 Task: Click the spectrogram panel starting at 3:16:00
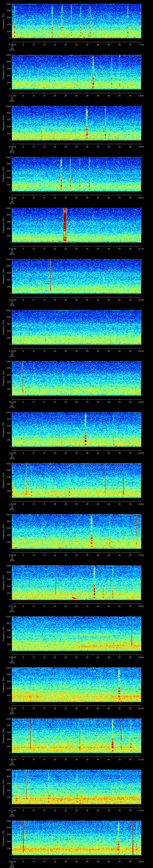coord(77,21)
